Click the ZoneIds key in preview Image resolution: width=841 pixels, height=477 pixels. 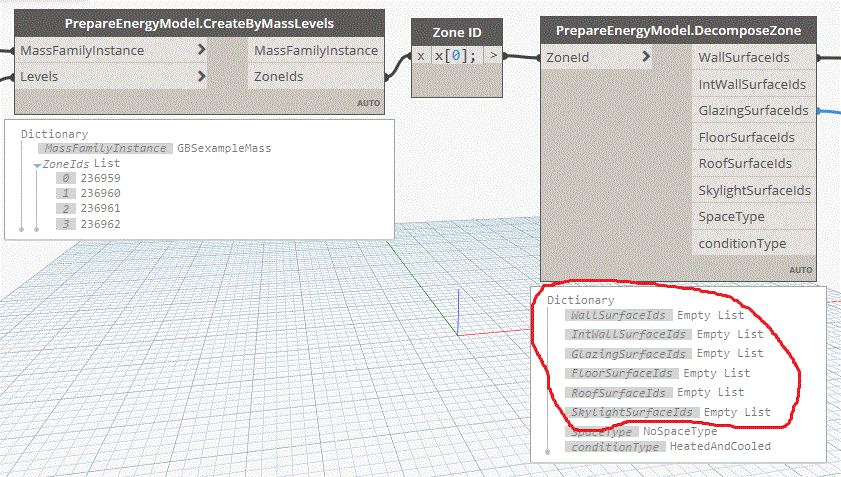pos(66,164)
